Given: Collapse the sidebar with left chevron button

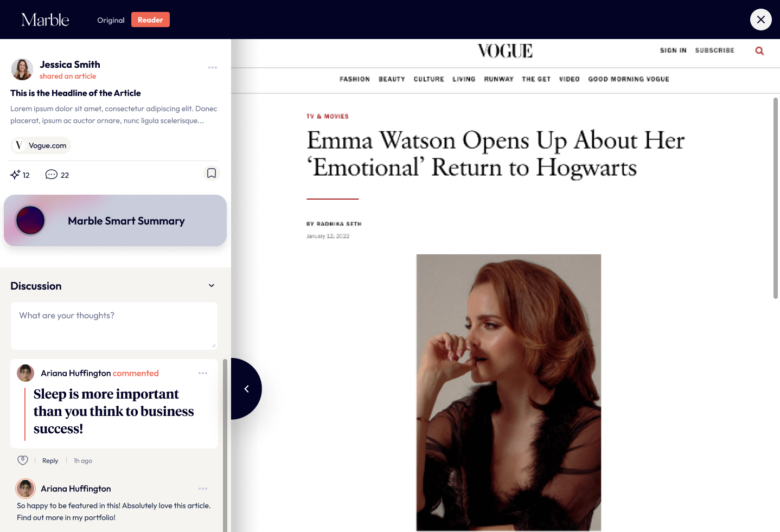Looking at the screenshot, I should (246, 389).
